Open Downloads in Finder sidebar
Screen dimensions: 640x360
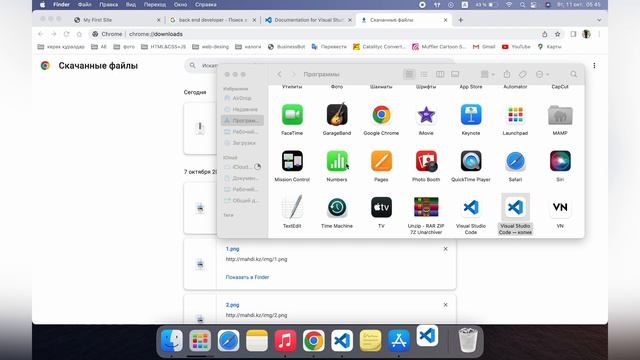(242, 143)
